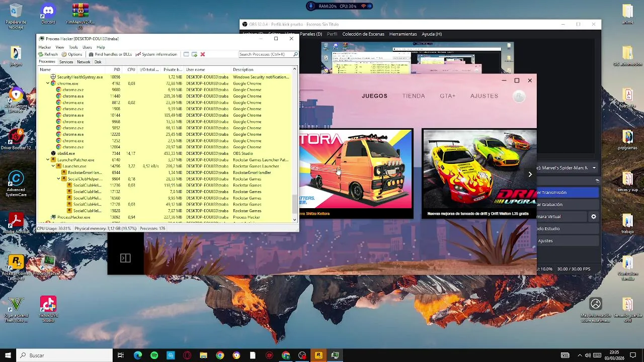Screen dimensions: 644x362
Task: Open the Users menu
Action: click(87, 47)
